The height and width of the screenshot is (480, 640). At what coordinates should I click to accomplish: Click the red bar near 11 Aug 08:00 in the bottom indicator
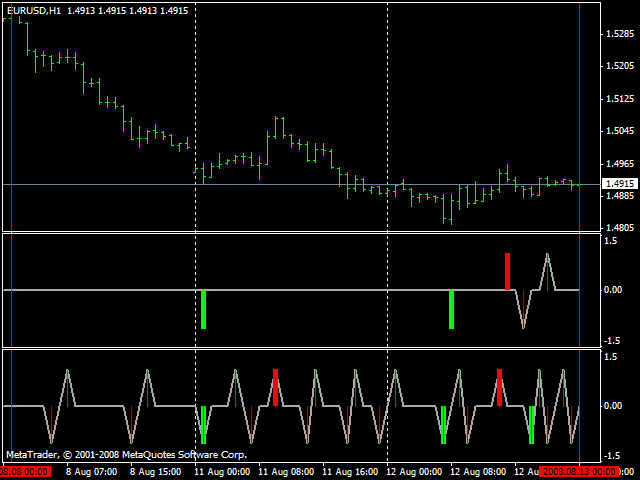coord(276,388)
